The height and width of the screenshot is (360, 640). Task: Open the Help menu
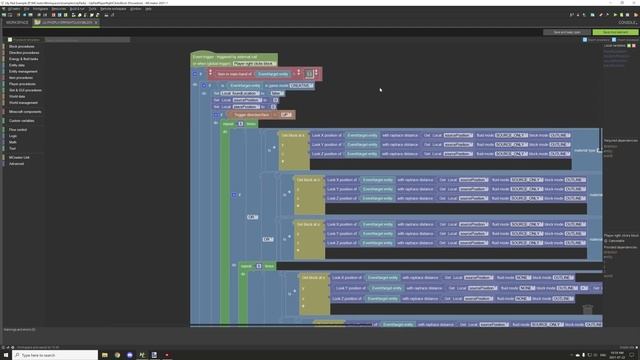point(148,9)
